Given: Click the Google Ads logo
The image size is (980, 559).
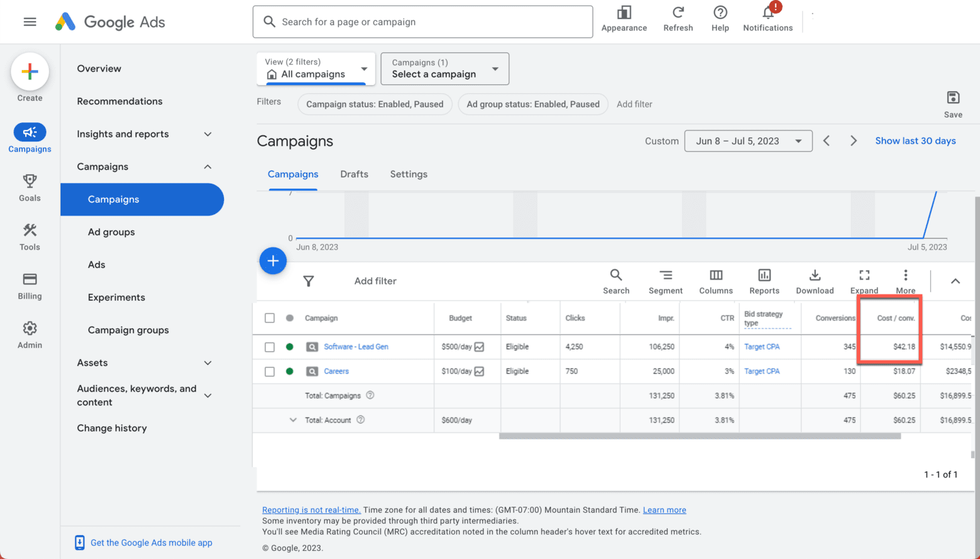Looking at the screenshot, I should tap(110, 22).
